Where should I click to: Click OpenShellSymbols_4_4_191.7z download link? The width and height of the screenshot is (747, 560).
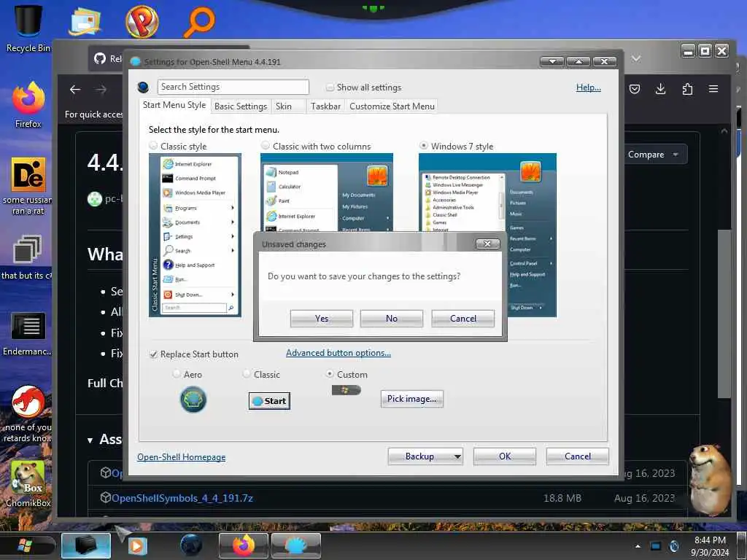coord(182,498)
